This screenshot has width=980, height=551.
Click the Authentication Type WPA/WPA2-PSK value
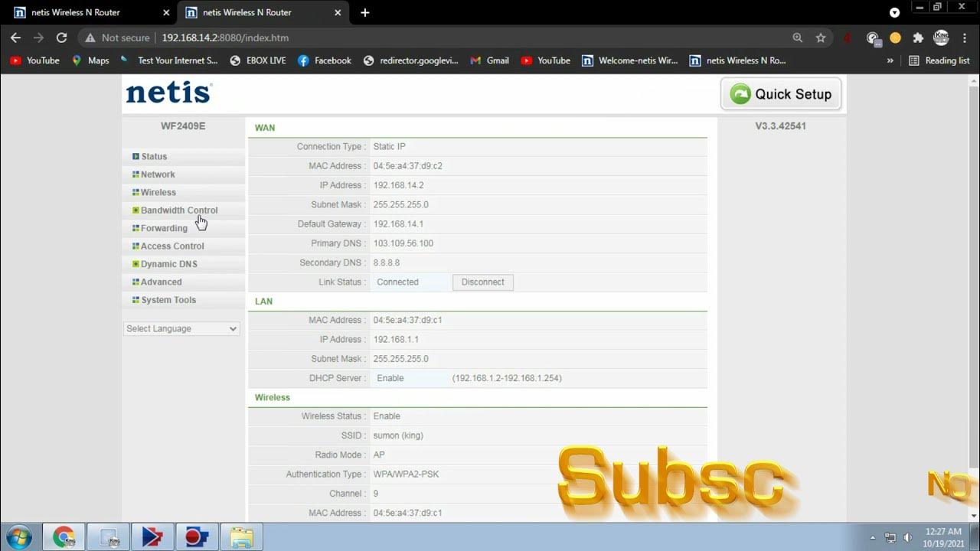point(406,474)
